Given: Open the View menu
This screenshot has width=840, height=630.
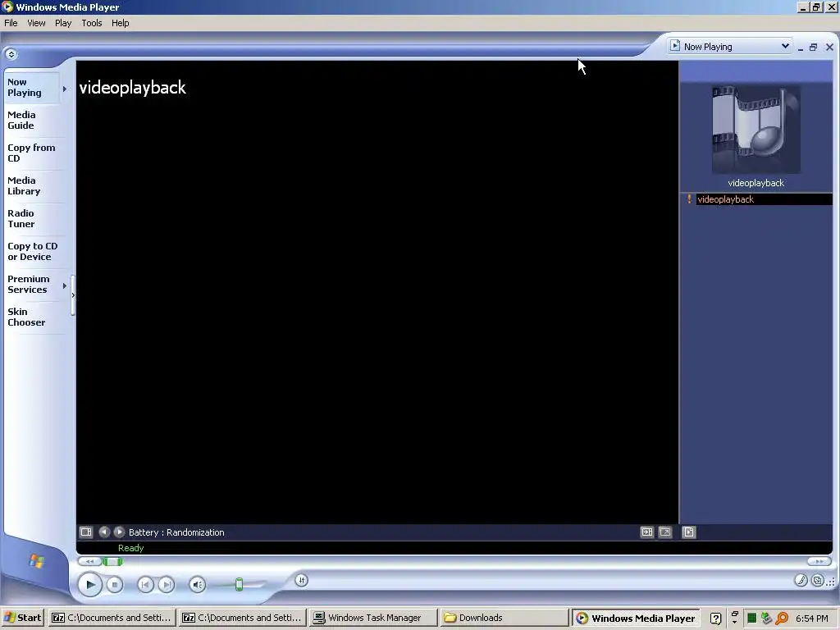Looking at the screenshot, I should coord(36,23).
